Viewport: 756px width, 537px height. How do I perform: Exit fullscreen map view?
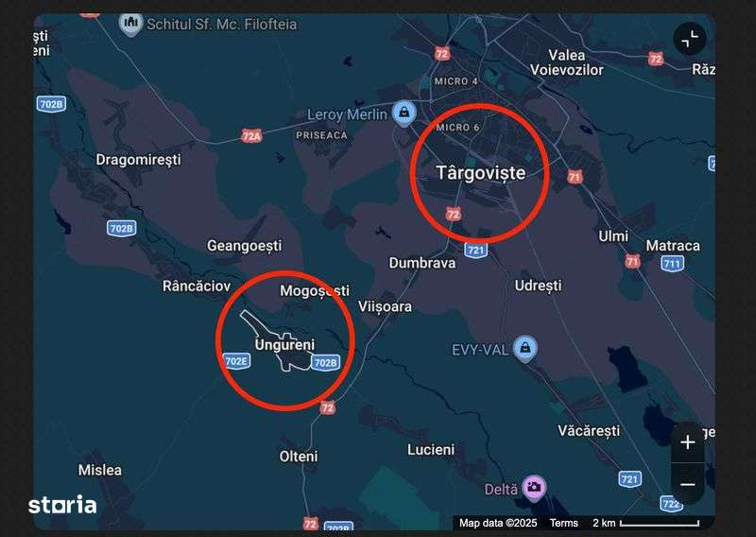pyautogui.click(x=690, y=39)
